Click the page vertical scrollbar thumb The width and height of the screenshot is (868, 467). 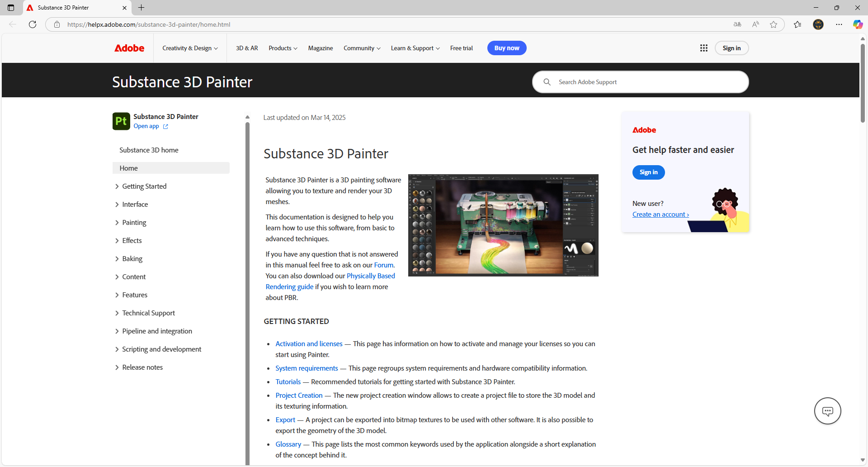pos(863,83)
